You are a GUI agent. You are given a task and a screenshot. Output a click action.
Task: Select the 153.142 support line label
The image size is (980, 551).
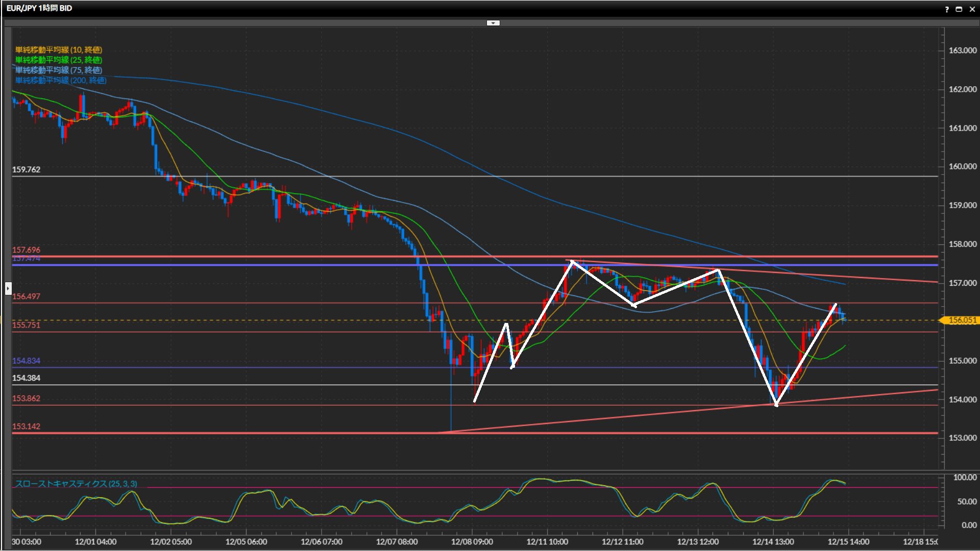point(26,427)
